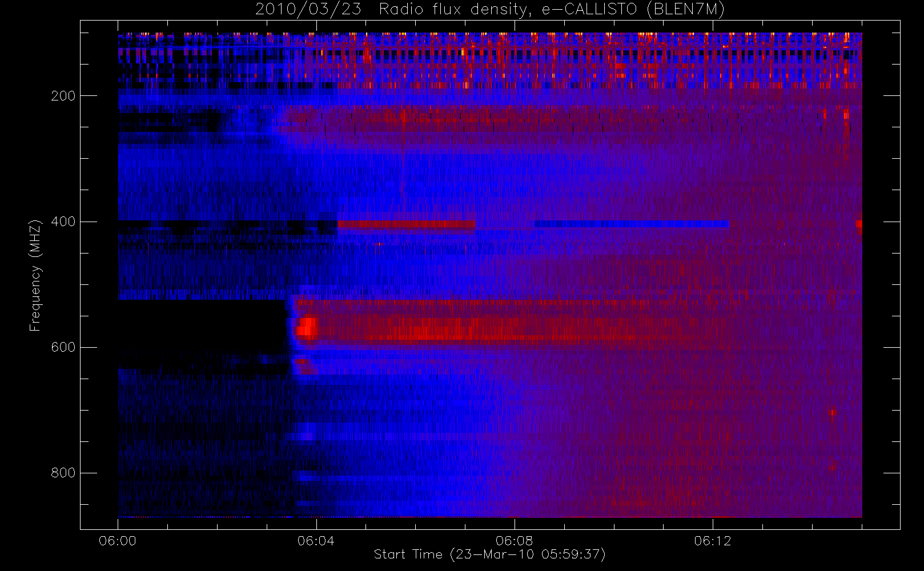Select the 400 frequency tick label

coord(63,222)
